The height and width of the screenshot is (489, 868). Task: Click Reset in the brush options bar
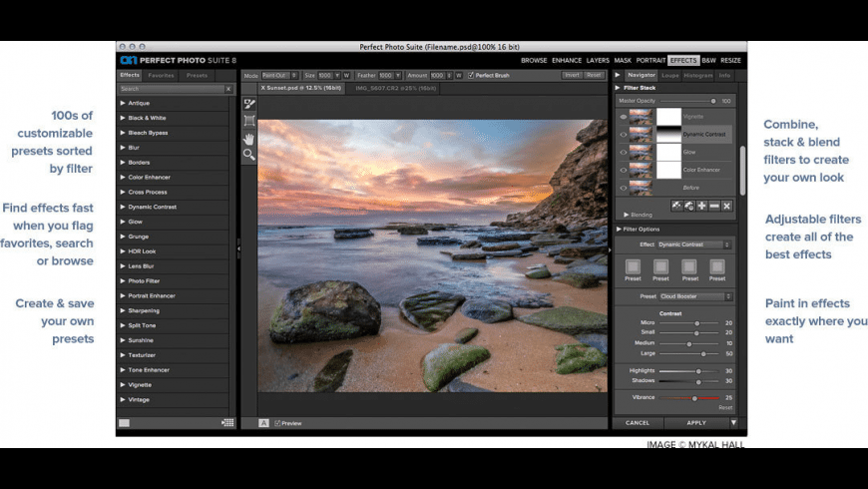[594, 75]
